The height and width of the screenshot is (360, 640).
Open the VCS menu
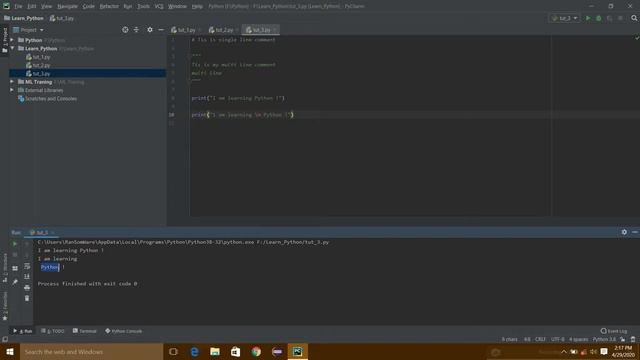click(159, 6)
